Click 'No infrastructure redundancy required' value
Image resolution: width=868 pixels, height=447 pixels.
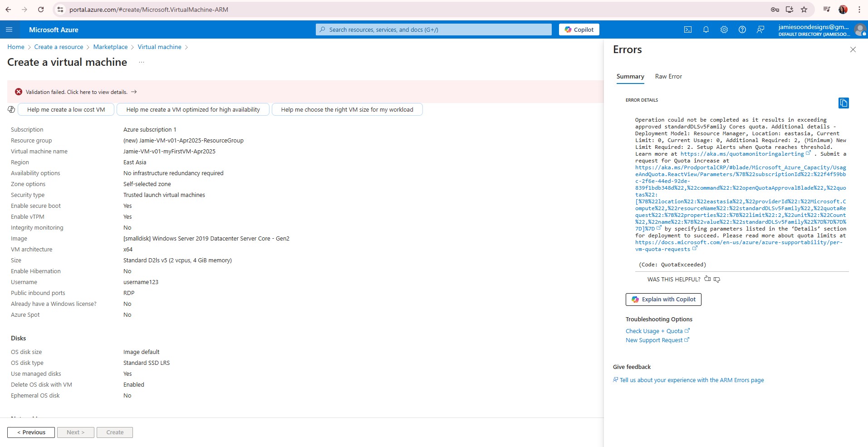(x=173, y=173)
